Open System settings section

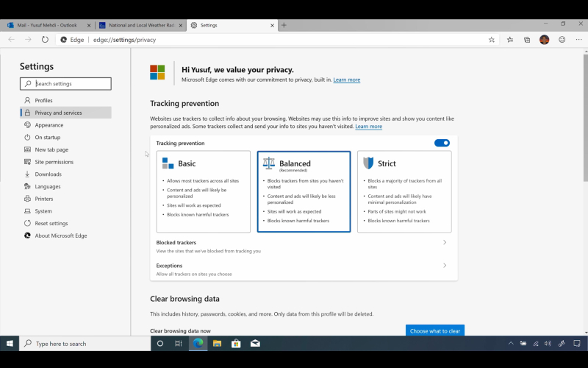pyautogui.click(x=65, y=211)
